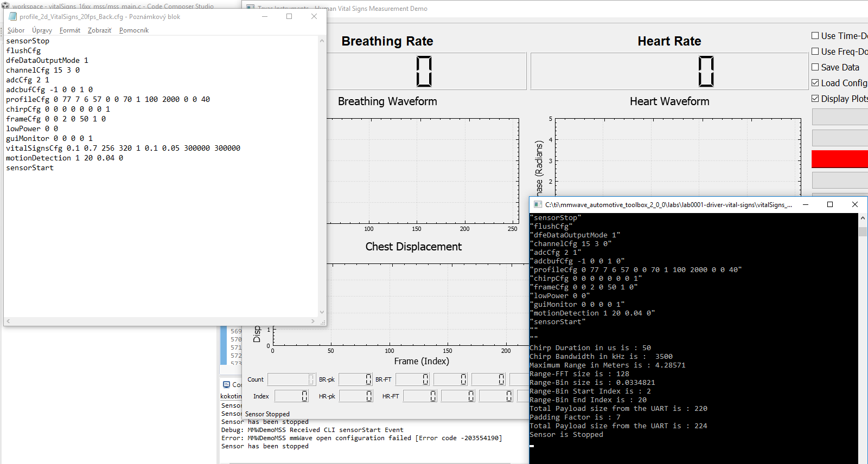Screen dimensions: 868x464
Task: Click the 'dfeDataOutputMode 1' line in Notepad
Action: [47, 60]
